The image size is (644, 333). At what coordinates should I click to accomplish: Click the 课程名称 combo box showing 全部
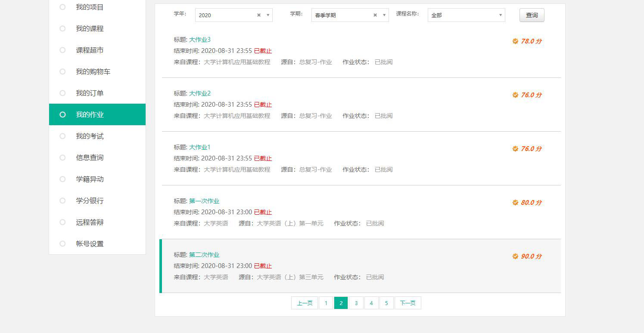click(467, 15)
